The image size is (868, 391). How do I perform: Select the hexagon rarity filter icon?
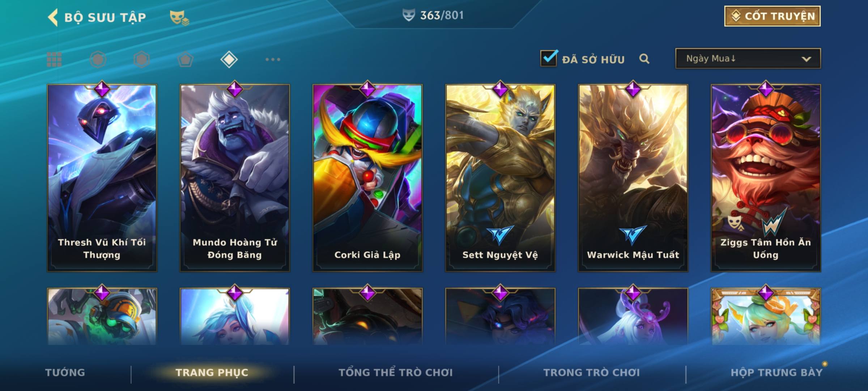coord(141,59)
